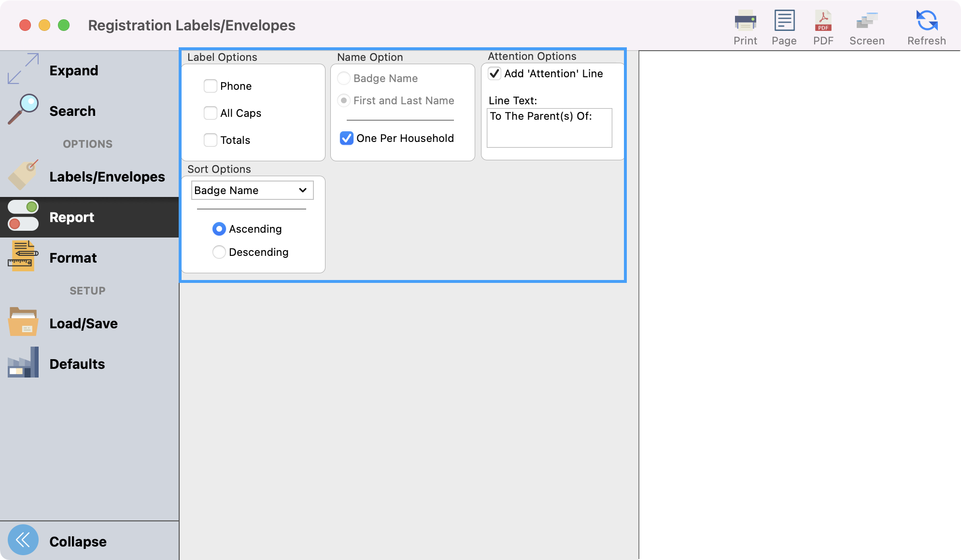Screen dimensions: 961x560
Task: Click the Screen preview icon
Action: 867,21
